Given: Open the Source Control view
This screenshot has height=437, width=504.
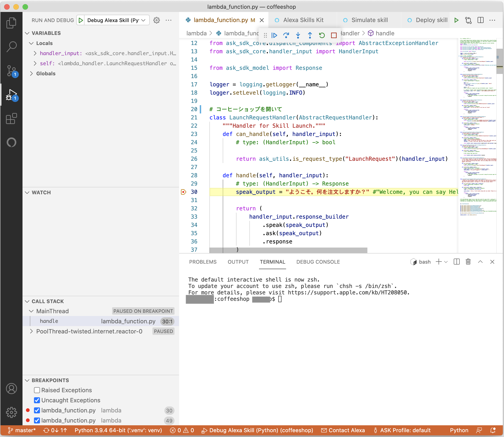Looking at the screenshot, I should click(x=11, y=71).
